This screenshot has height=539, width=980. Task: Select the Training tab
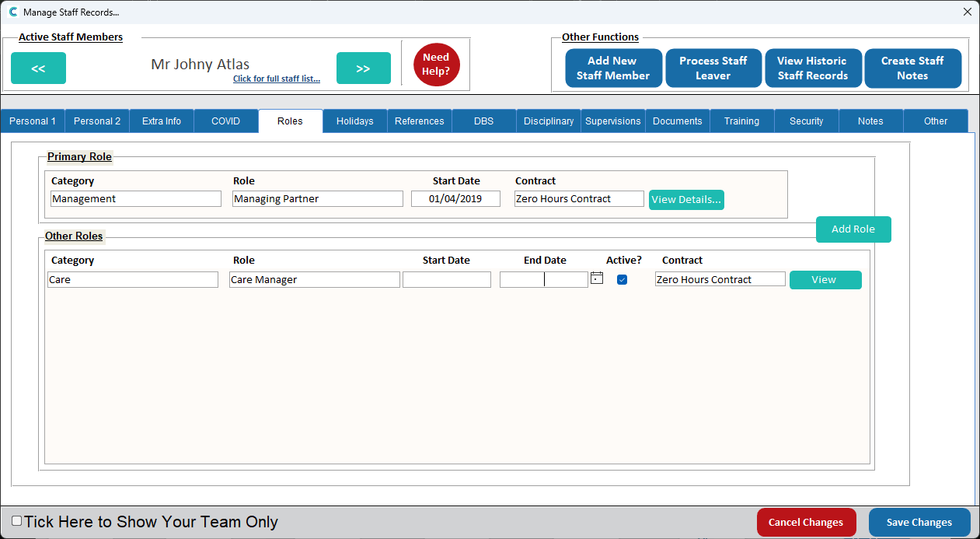pos(741,121)
